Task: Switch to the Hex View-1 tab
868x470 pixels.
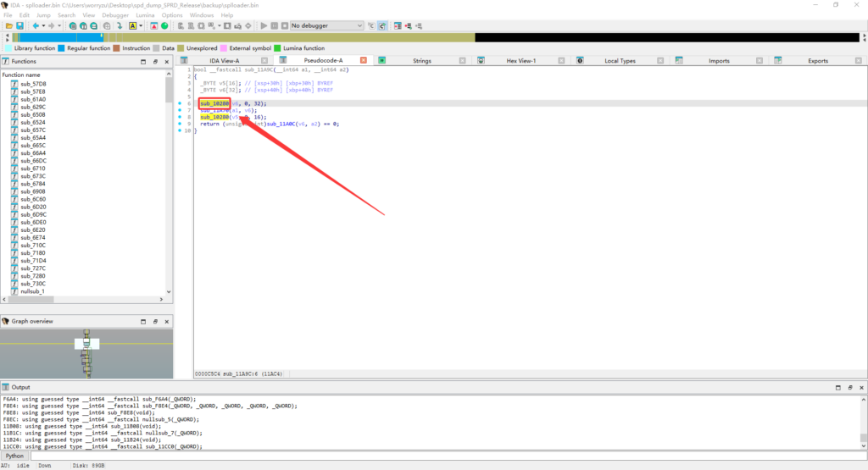Action: click(x=521, y=61)
